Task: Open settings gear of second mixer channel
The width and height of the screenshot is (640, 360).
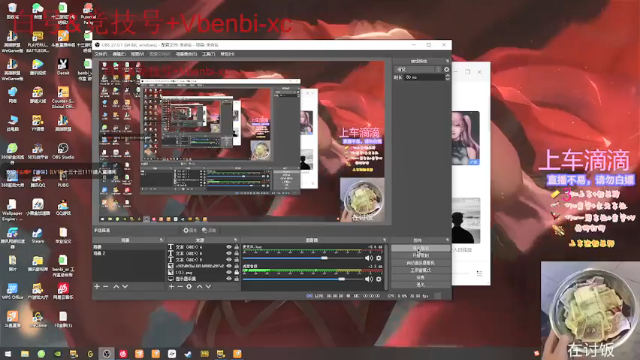Action: (x=379, y=279)
